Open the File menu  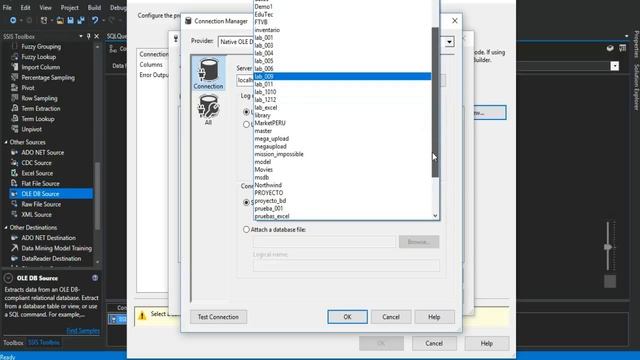coord(7,7)
